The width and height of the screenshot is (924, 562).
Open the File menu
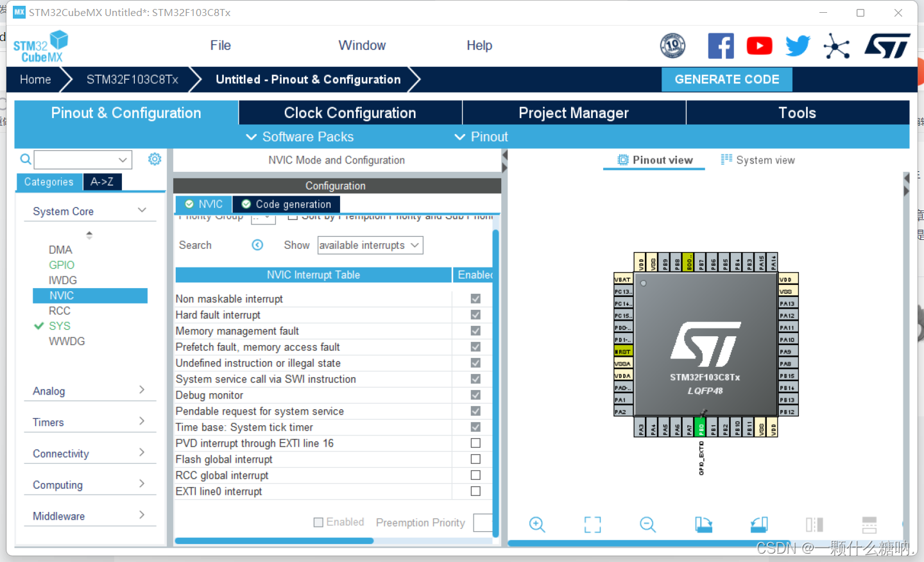pyautogui.click(x=220, y=46)
